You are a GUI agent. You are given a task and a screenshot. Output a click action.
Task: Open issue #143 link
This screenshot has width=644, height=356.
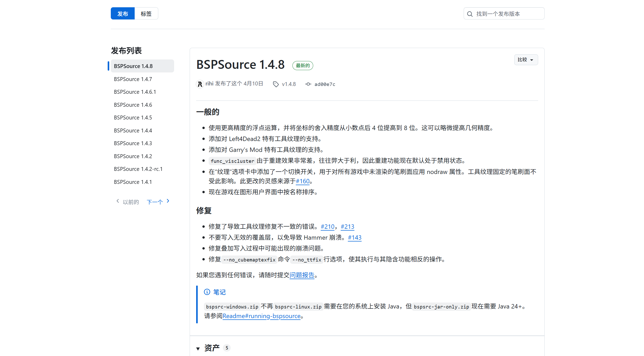click(x=354, y=238)
